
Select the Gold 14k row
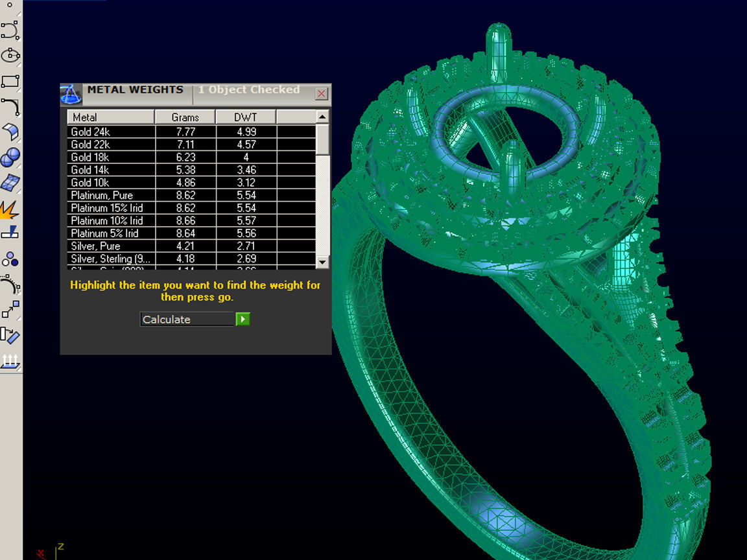(x=191, y=170)
